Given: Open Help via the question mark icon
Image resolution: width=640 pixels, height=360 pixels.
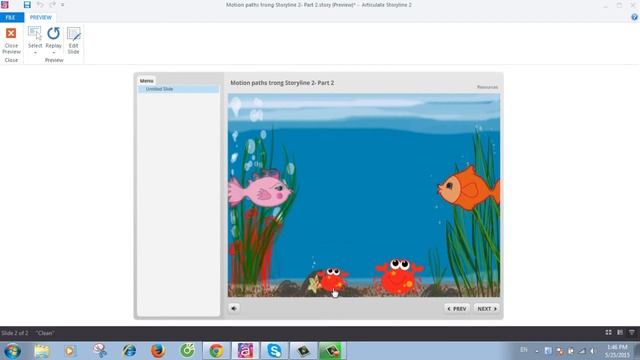Looking at the screenshot, I should tap(634, 17).
